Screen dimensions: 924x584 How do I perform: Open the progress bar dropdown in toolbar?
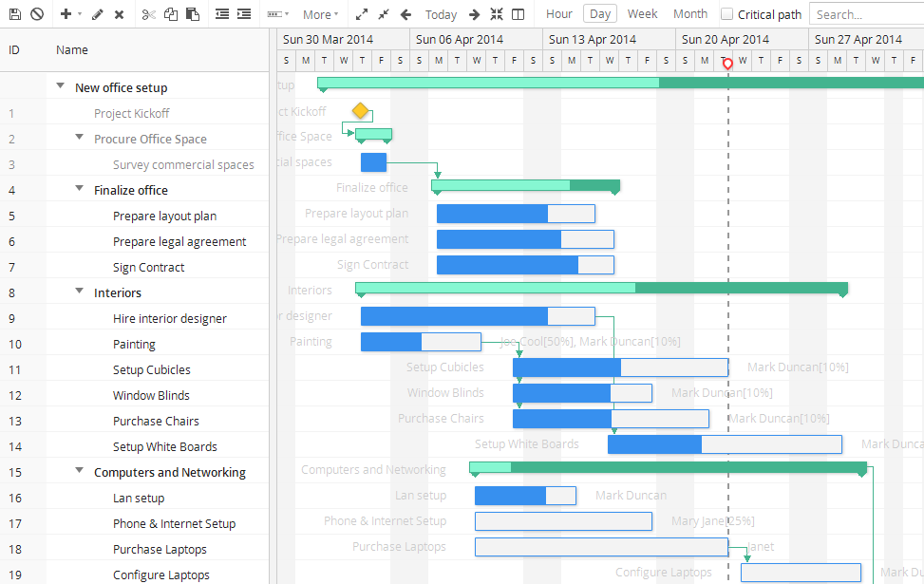tap(278, 14)
